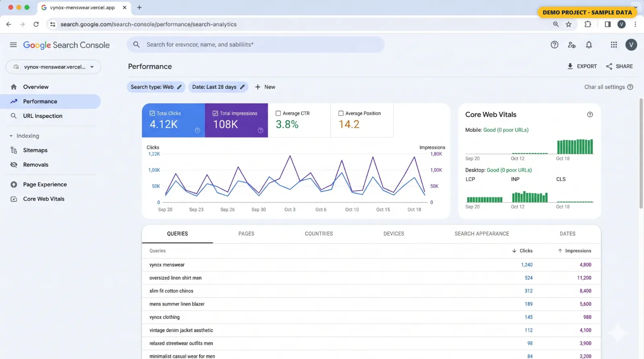Show Total Impressions help tooltip icon

(x=260, y=130)
